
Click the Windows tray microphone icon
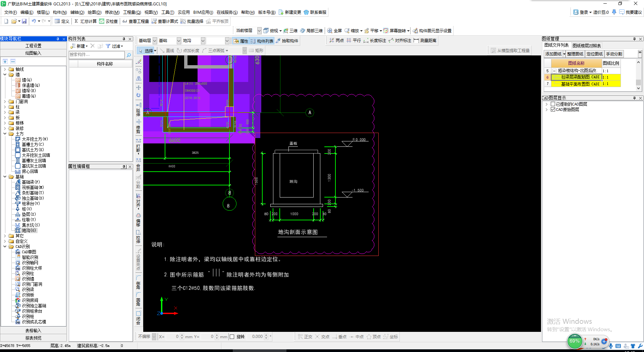pyautogui.click(x=611, y=346)
